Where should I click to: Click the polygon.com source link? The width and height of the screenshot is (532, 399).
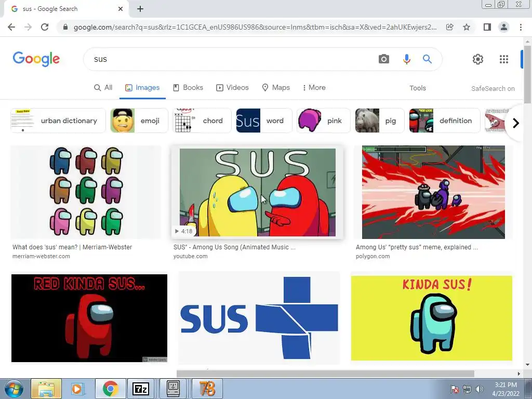point(373,256)
